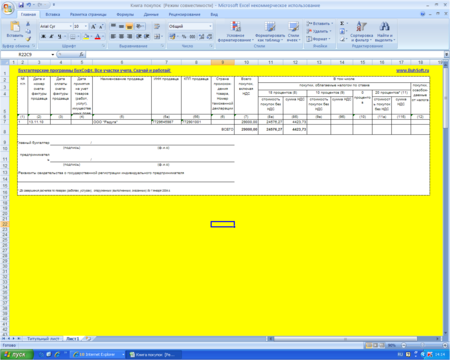
Task: Open the Вид ribbon tab
Action: [x=214, y=15]
